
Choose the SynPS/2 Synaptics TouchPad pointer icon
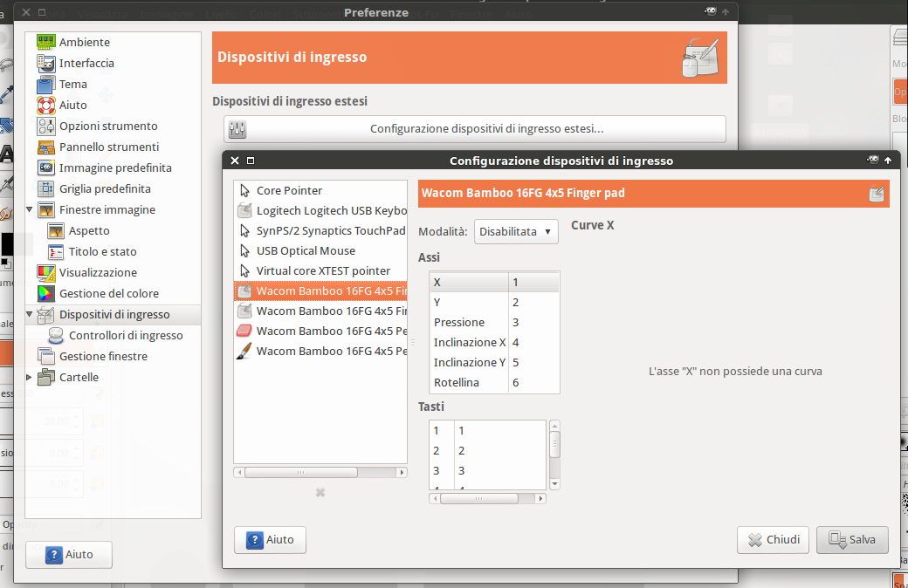[x=245, y=231]
